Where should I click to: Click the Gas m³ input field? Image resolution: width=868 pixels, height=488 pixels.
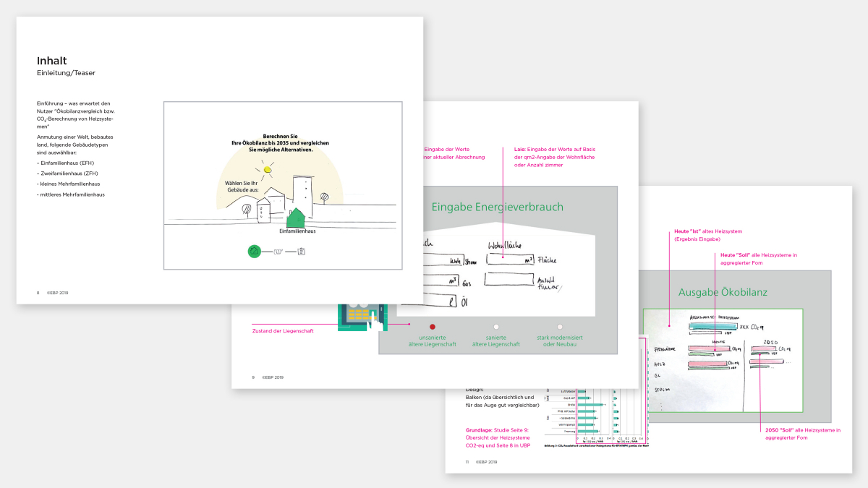point(438,281)
